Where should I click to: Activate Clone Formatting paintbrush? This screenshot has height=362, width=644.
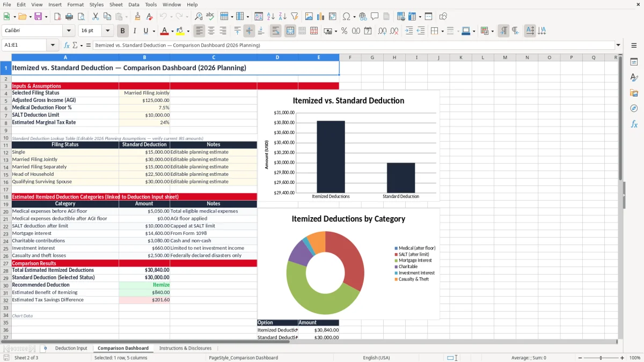coord(137,17)
